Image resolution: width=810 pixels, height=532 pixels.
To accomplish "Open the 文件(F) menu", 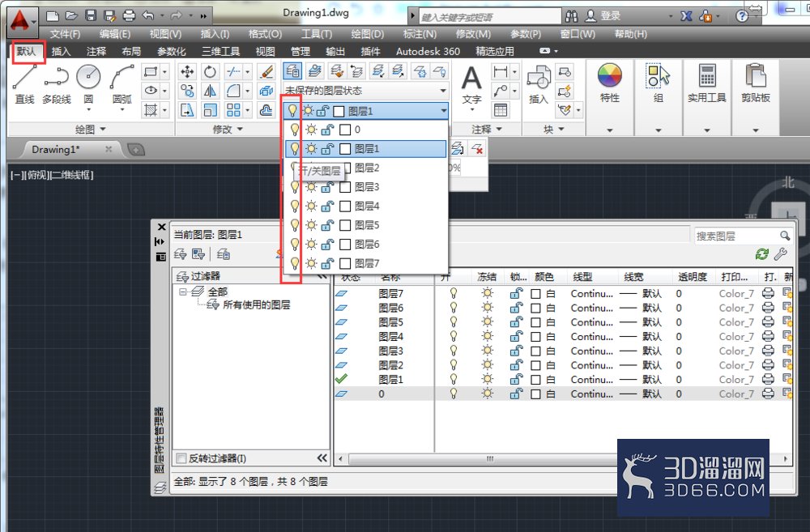I will pyautogui.click(x=65, y=34).
